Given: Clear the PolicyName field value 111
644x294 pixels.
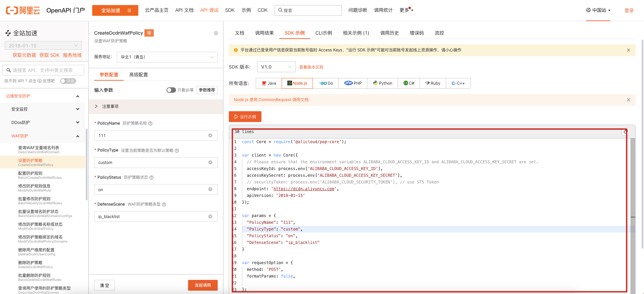Looking at the screenshot, I should tap(210, 135).
